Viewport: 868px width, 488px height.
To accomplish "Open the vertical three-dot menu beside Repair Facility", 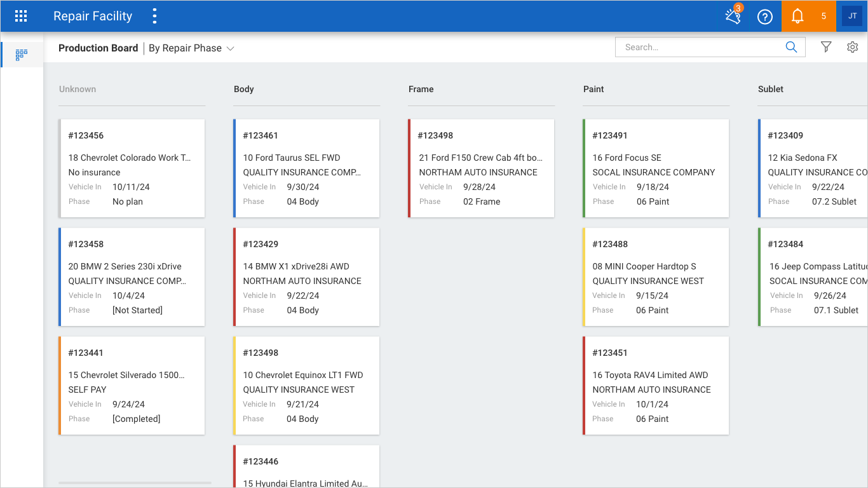I will tap(154, 17).
